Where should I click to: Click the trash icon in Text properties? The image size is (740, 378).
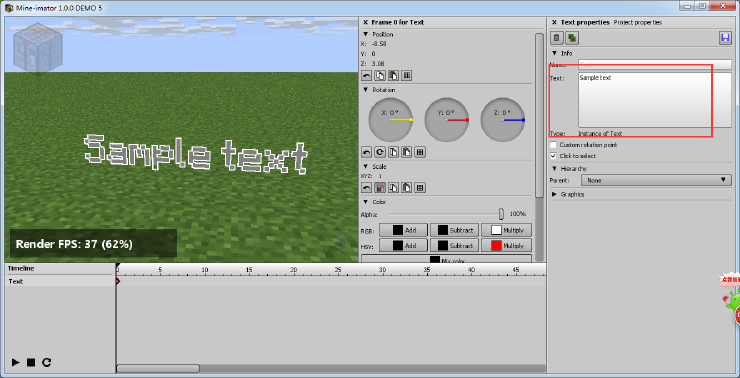(557, 38)
